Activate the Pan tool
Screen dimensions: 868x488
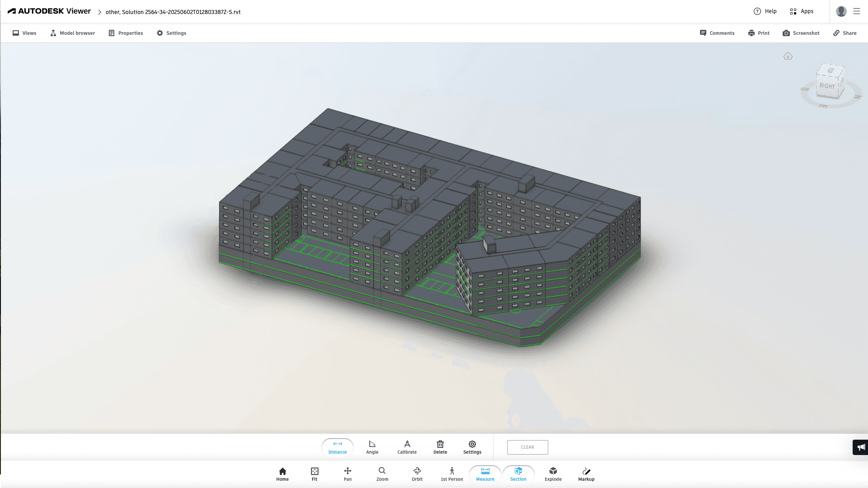347,474
